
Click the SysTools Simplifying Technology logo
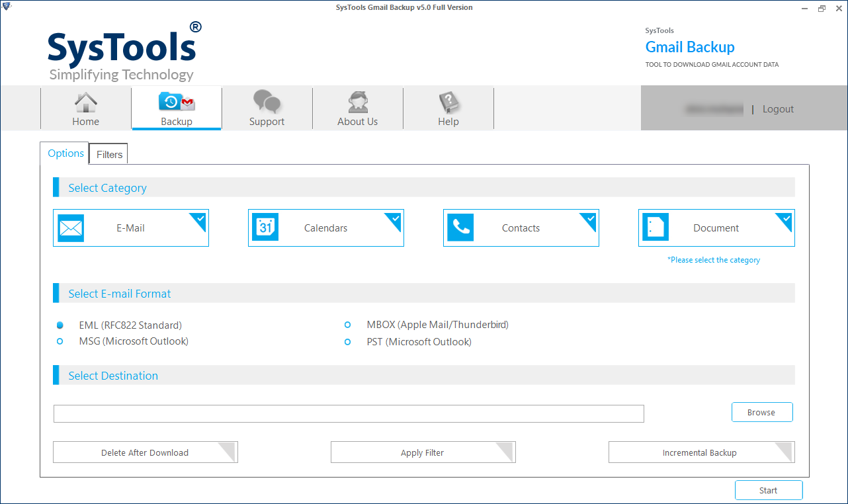[124, 52]
